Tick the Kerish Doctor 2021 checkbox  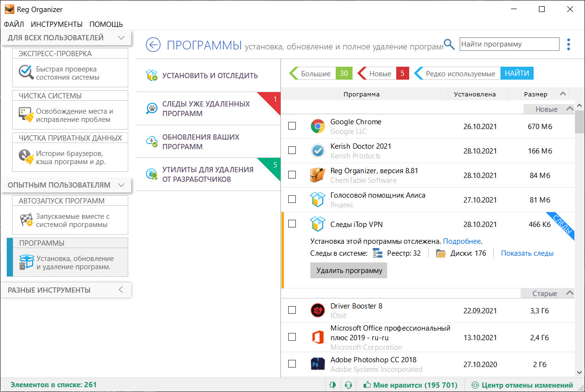[x=292, y=150]
